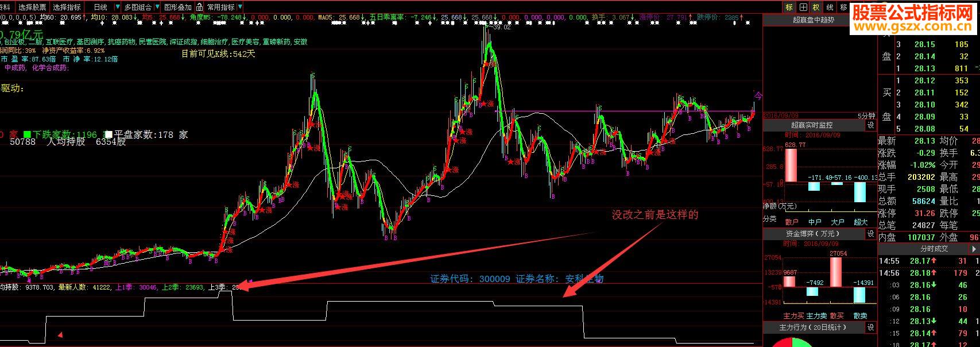Click the 田 multi-window grid icon
This screenshot has height=347, width=980.
tap(803, 7)
